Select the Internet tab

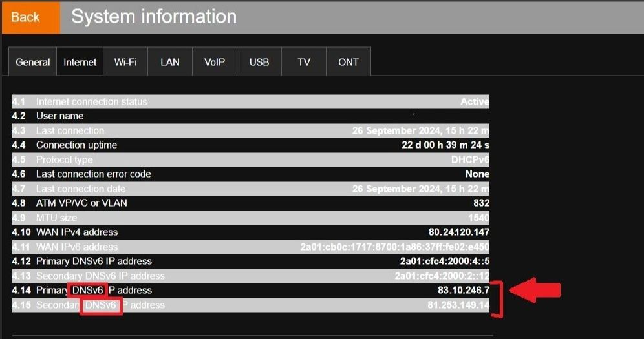pos(80,63)
